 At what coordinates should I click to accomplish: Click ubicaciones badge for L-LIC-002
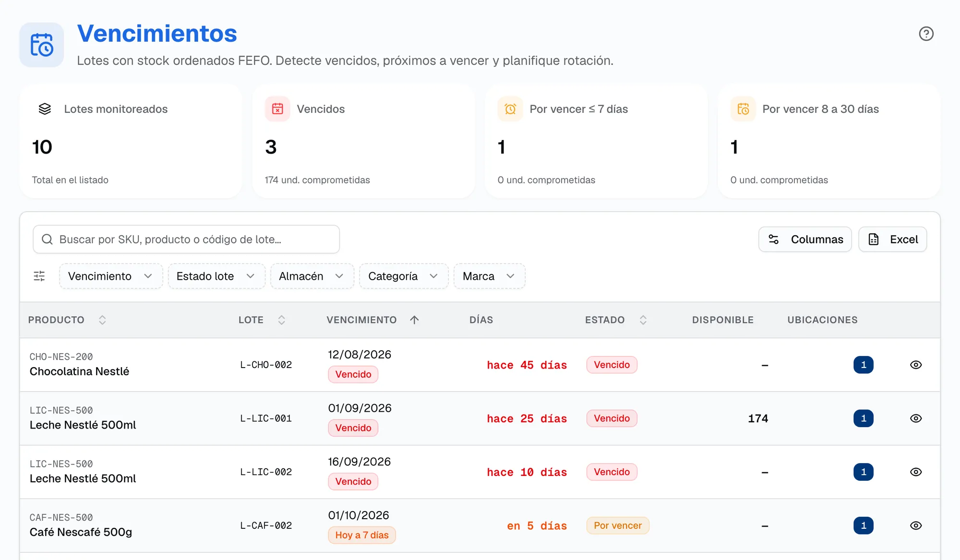pyautogui.click(x=864, y=472)
